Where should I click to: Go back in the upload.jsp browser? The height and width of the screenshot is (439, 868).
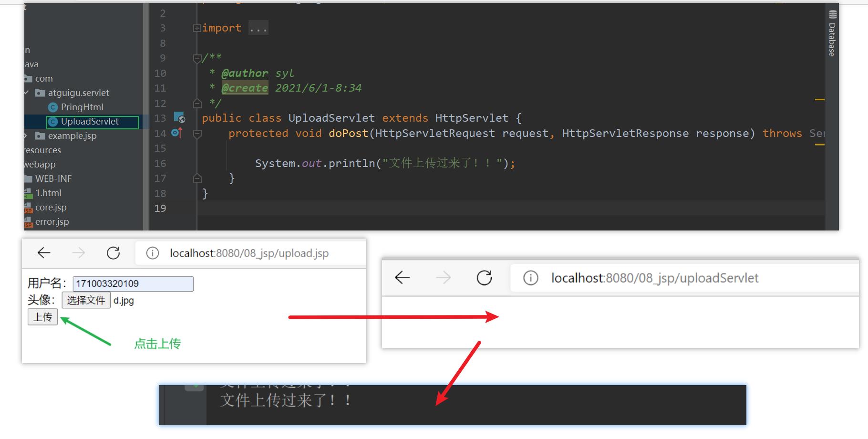44,253
